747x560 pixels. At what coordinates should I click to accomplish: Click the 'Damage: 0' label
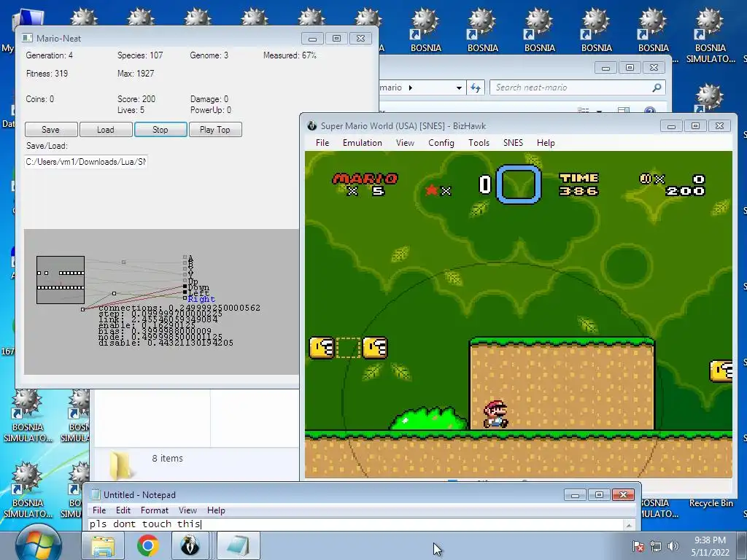pos(209,99)
